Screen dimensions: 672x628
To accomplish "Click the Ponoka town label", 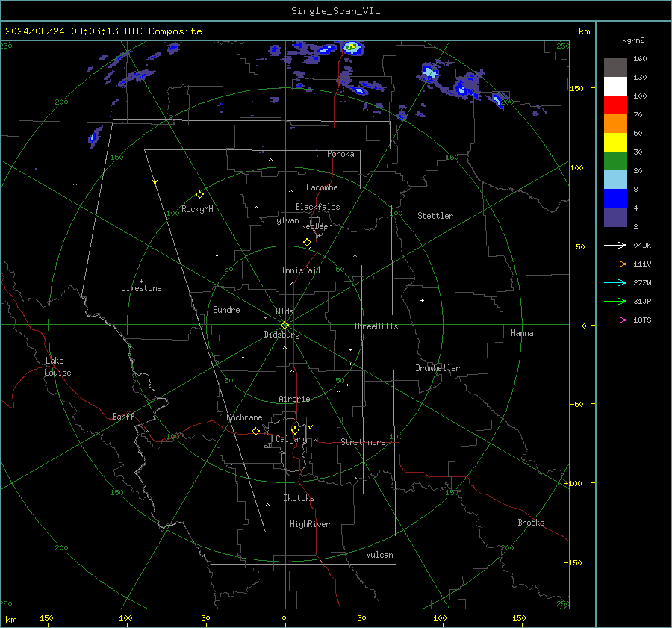I will click(x=340, y=154).
